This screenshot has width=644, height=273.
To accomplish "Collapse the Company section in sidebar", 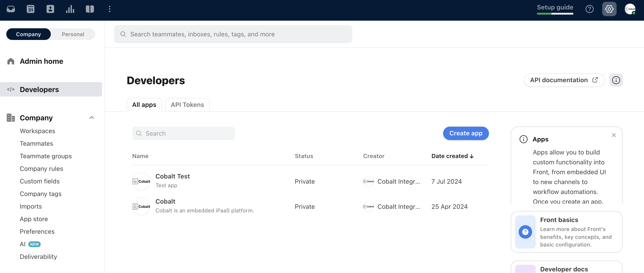I will (91, 118).
